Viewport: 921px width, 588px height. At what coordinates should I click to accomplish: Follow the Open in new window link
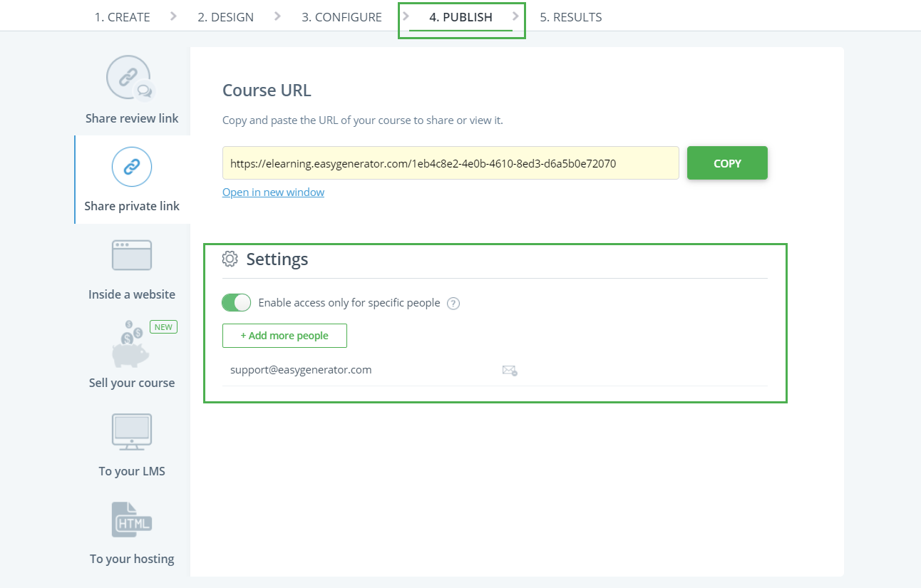[x=273, y=192]
